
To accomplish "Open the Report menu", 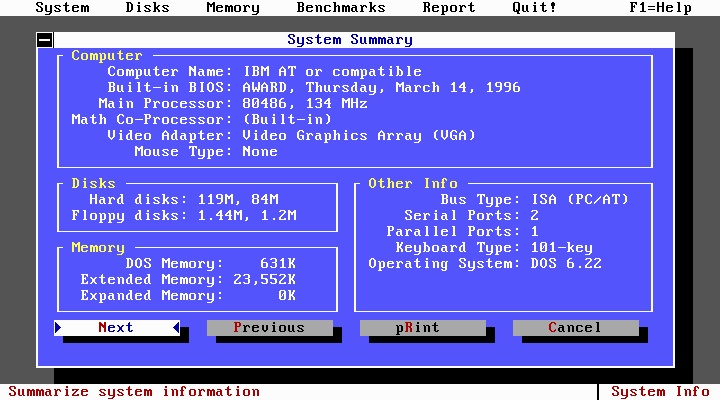I will click(449, 8).
